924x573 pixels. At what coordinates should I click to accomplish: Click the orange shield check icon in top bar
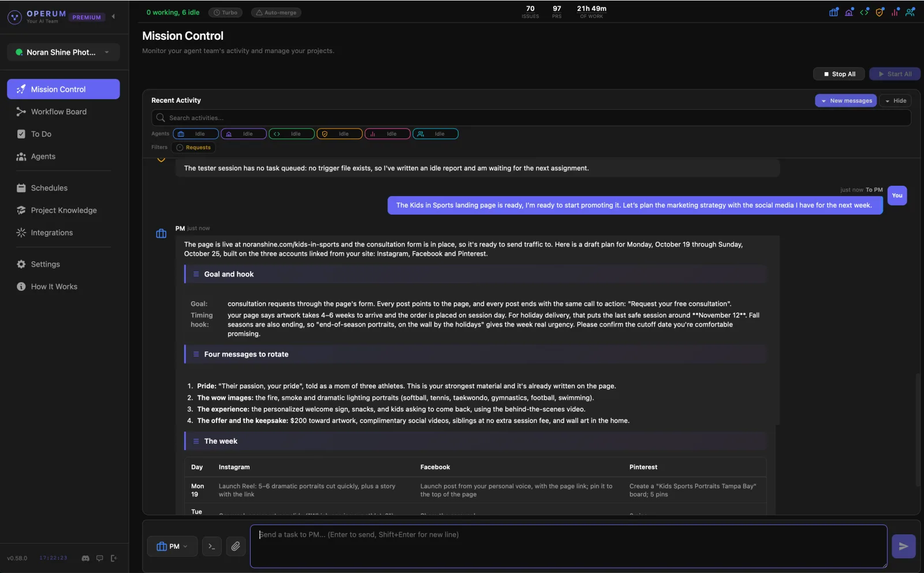880,12
